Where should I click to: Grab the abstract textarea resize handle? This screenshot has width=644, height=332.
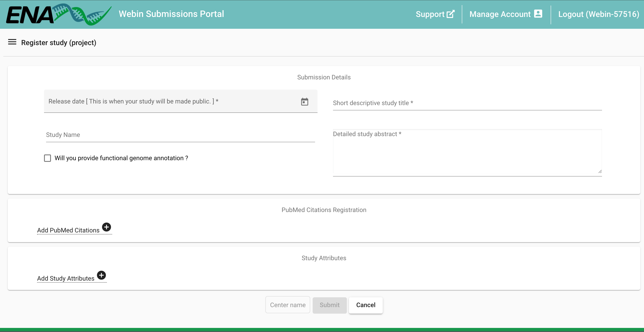(x=600, y=171)
